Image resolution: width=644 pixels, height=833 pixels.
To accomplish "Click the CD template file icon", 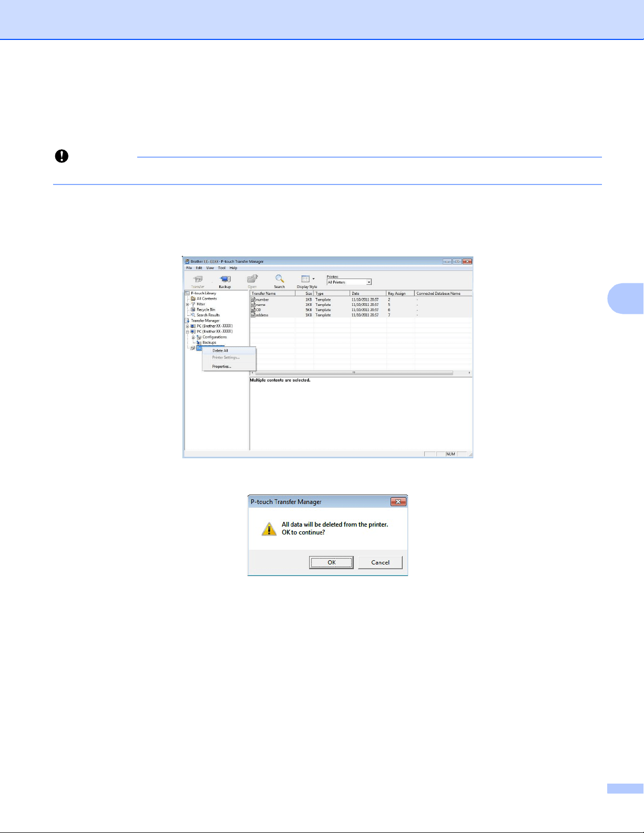I will pyautogui.click(x=253, y=310).
